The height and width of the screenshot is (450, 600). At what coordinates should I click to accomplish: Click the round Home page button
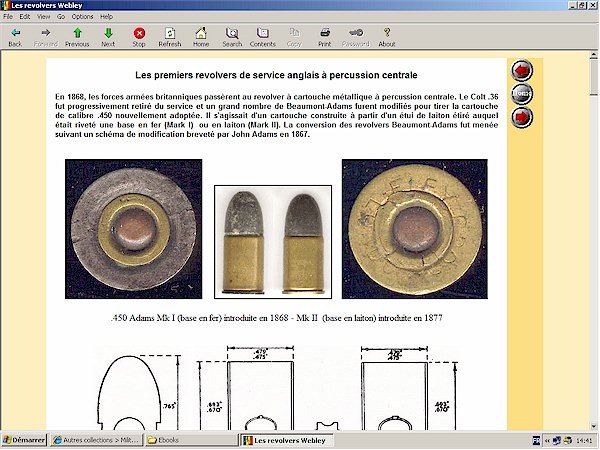click(522, 93)
